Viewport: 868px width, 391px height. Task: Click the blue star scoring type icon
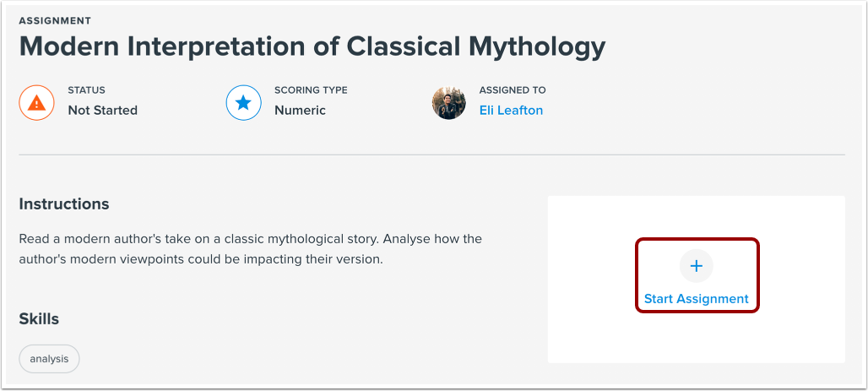click(243, 103)
